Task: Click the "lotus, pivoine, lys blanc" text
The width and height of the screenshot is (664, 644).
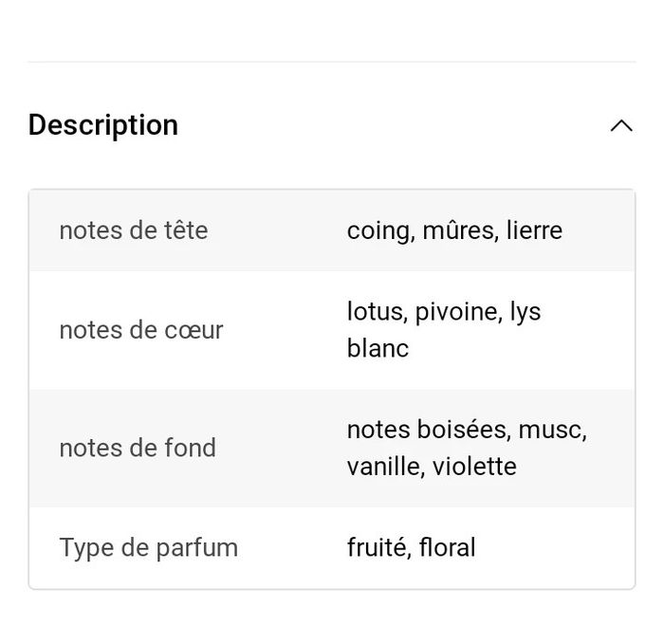Action: click(444, 330)
